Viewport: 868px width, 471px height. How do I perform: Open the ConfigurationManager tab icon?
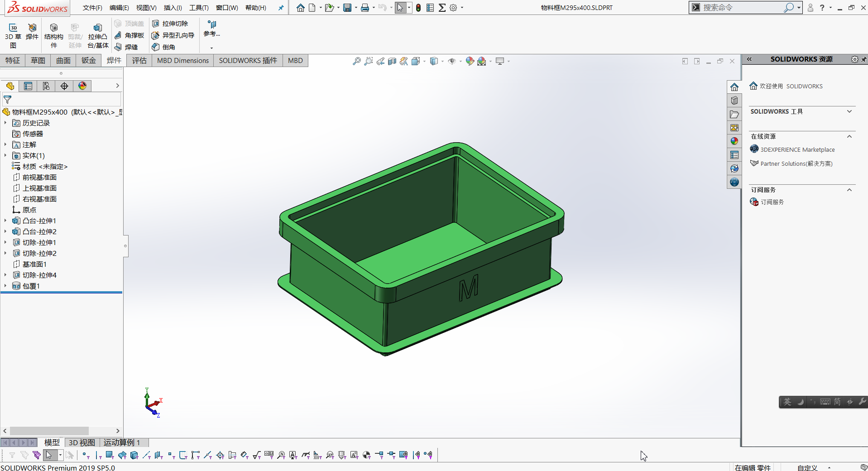pos(46,86)
